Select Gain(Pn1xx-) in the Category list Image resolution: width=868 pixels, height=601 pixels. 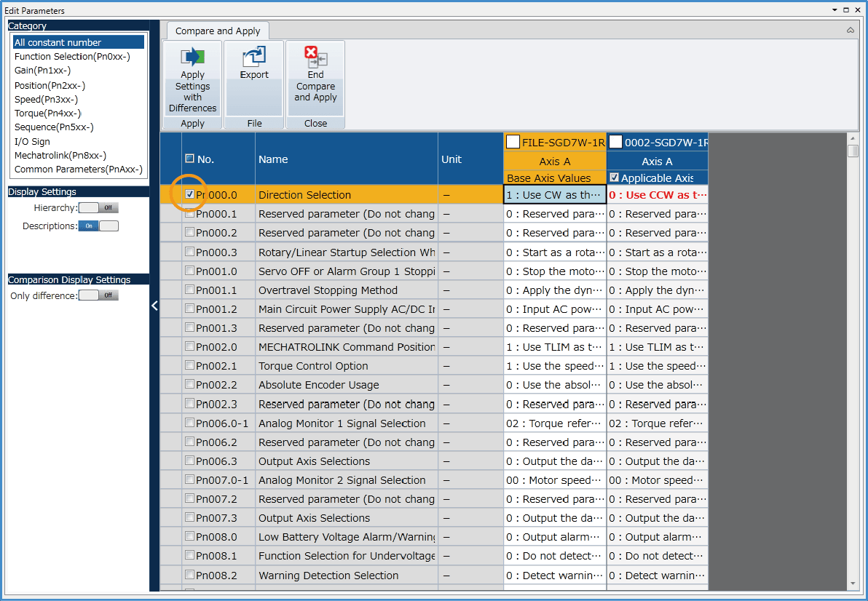(42, 71)
